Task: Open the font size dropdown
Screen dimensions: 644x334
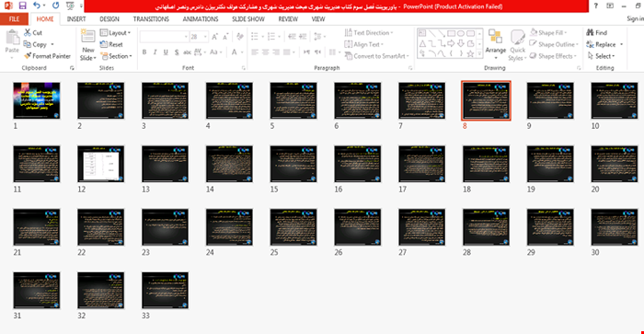Action: [205, 37]
